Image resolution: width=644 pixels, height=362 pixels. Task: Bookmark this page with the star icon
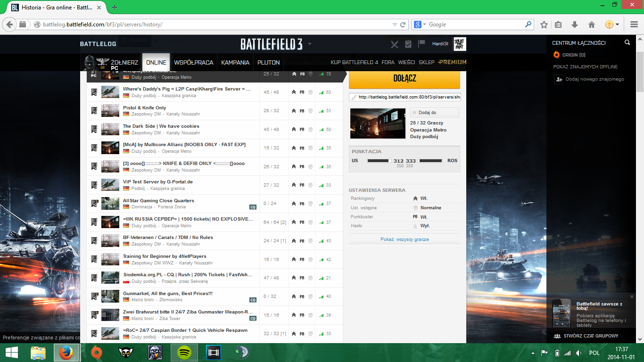click(x=544, y=25)
